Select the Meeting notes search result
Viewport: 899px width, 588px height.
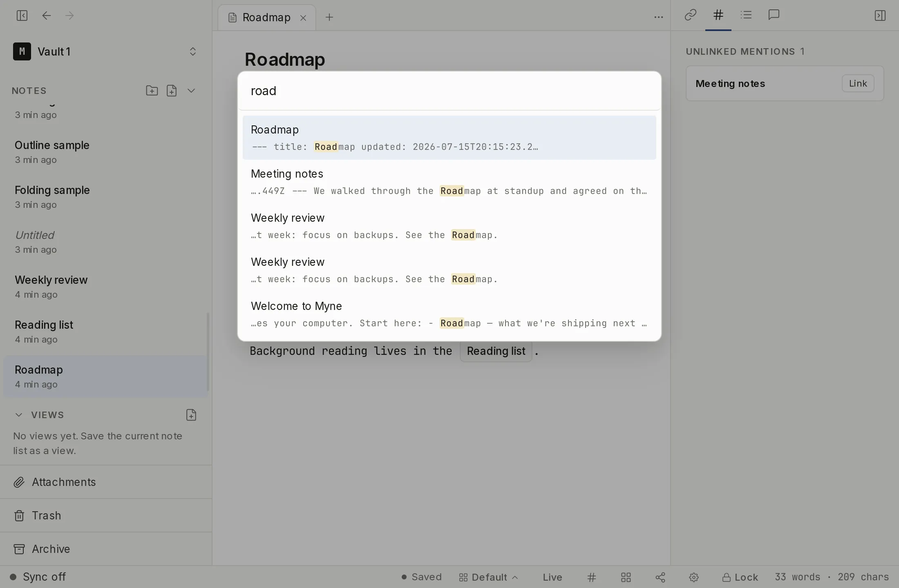[x=449, y=182]
